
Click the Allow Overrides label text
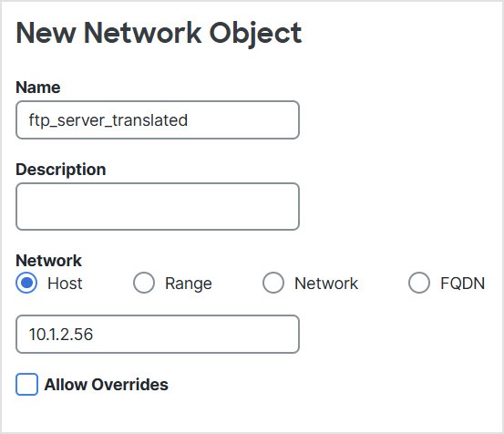click(107, 385)
